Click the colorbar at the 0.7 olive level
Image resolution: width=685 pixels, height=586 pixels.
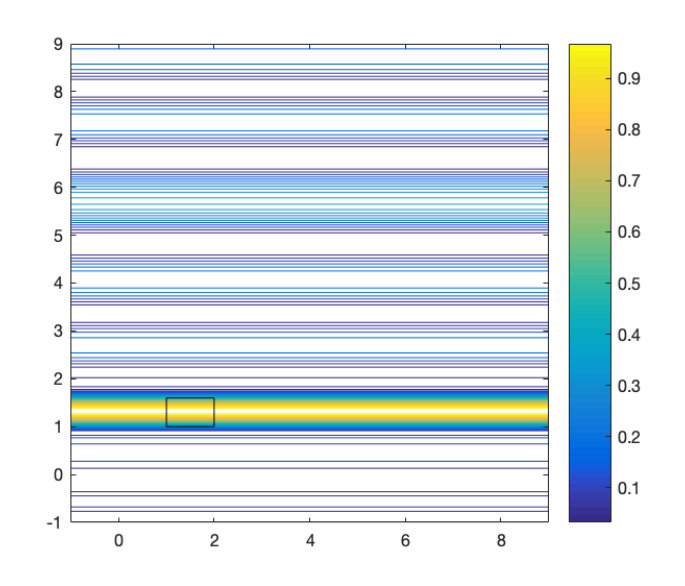(x=590, y=180)
